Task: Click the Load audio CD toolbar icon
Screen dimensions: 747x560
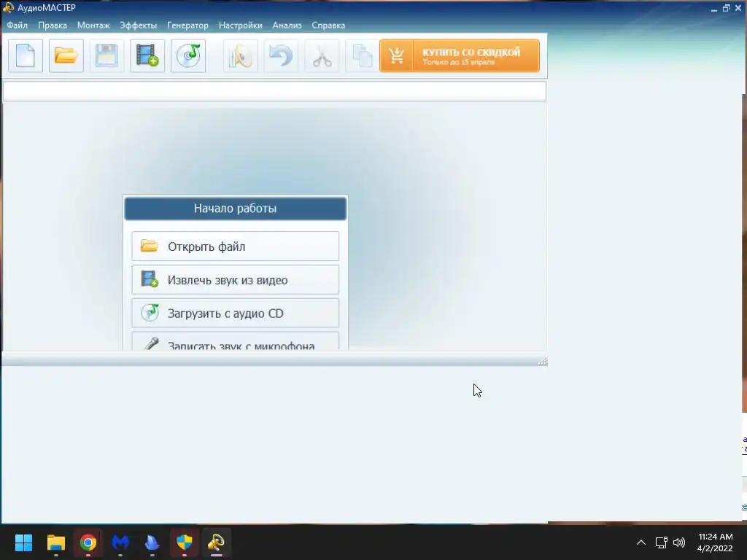Action: (188, 55)
